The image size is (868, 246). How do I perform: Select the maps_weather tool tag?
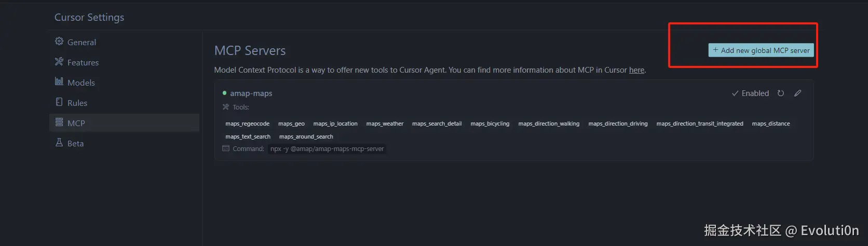(x=385, y=124)
